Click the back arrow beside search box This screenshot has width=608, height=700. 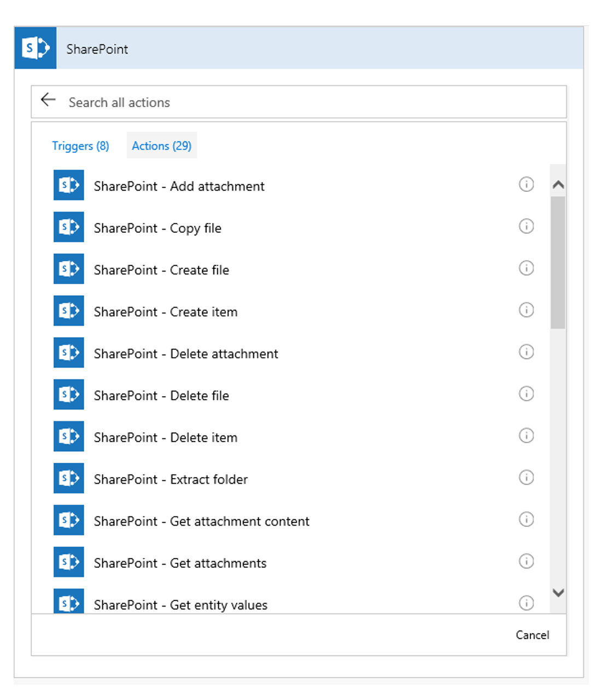coord(48,100)
